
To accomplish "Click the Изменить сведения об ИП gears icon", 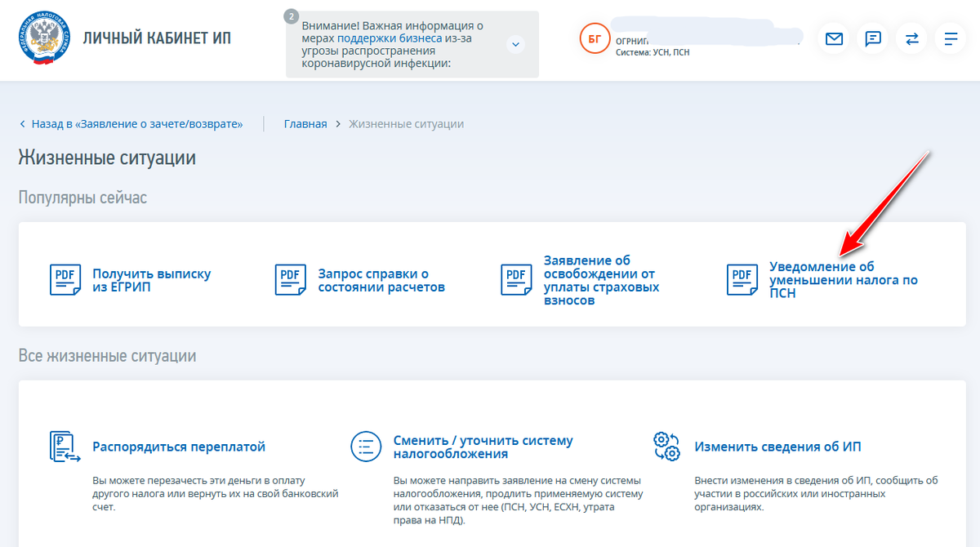I will coord(666,447).
